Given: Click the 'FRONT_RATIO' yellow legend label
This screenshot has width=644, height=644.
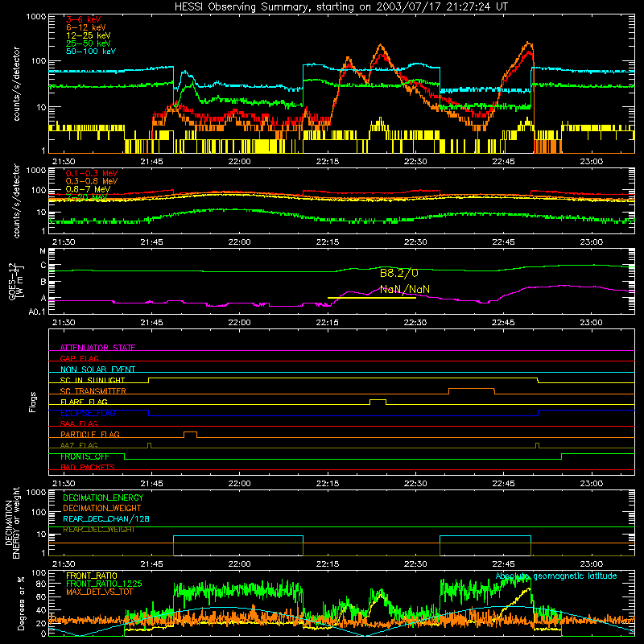Looking at the screenshot, I should pos(92,576).
